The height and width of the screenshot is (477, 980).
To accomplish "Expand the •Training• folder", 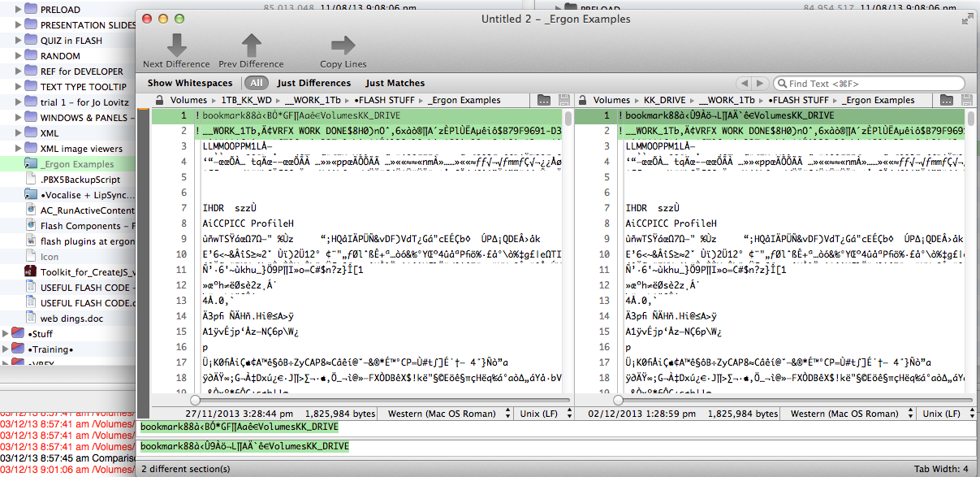I will 6,349.
